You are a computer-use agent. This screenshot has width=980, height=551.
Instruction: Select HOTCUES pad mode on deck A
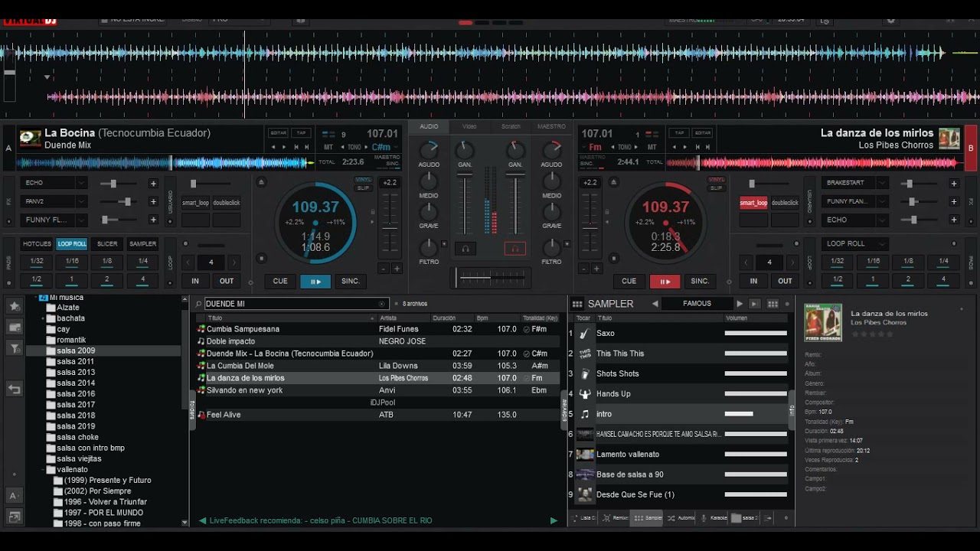37,244
